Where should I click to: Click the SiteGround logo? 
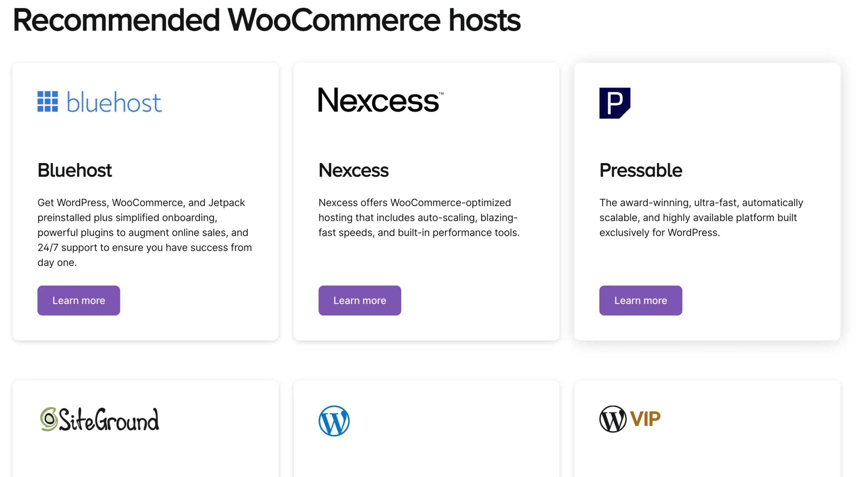[99, 419]
